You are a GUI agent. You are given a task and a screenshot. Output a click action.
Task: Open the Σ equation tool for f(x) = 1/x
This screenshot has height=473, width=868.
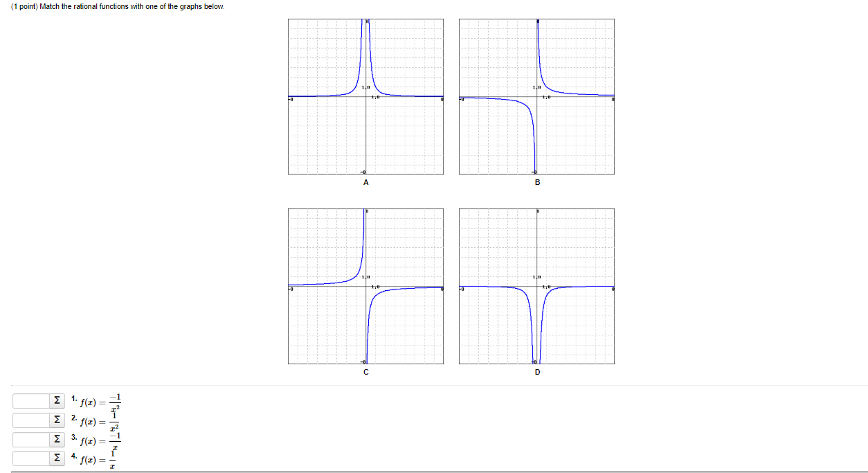(x=57, y=458)
